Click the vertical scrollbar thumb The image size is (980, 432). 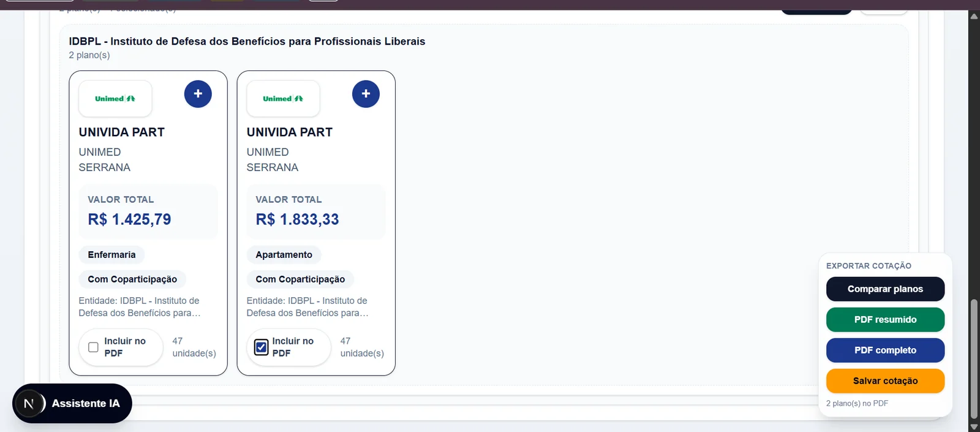[974, 358]
